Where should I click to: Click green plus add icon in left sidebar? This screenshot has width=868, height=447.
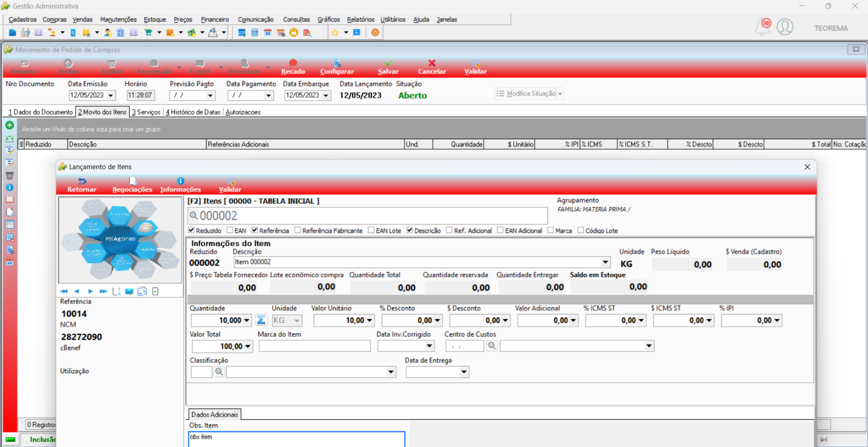(9, 126)
